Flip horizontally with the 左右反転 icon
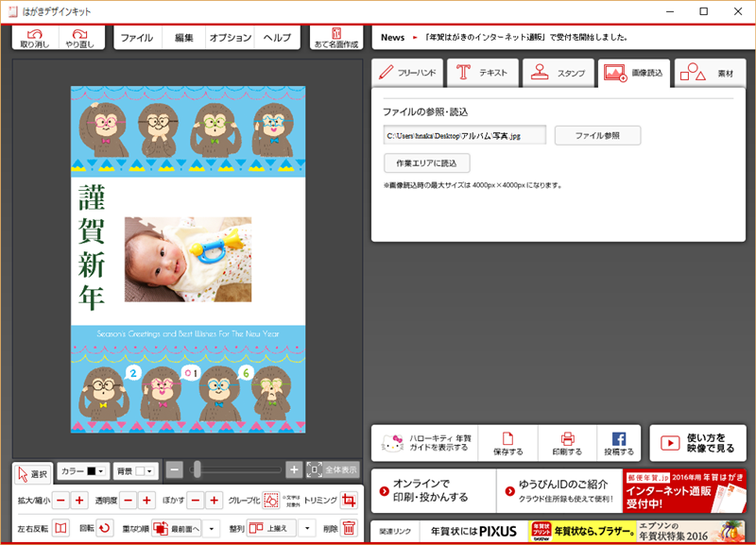This screenshot has width=756, height=545. coord(60,529)
